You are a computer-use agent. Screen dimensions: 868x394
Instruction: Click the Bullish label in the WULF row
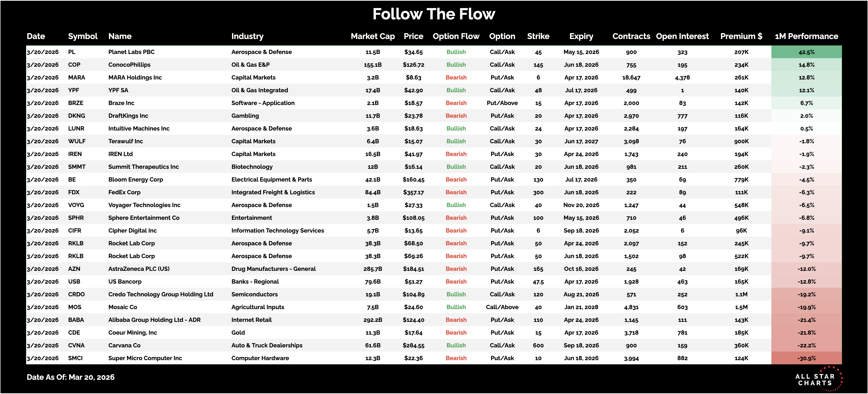456,142
